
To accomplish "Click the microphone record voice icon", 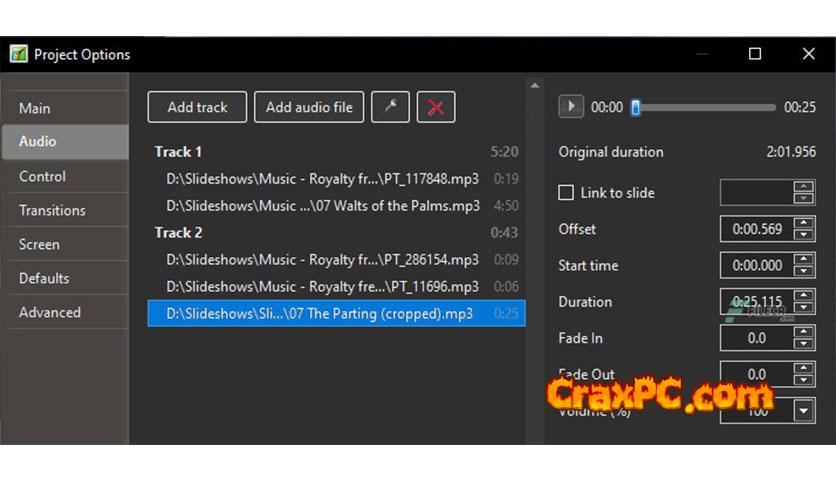I will [390, 107].
